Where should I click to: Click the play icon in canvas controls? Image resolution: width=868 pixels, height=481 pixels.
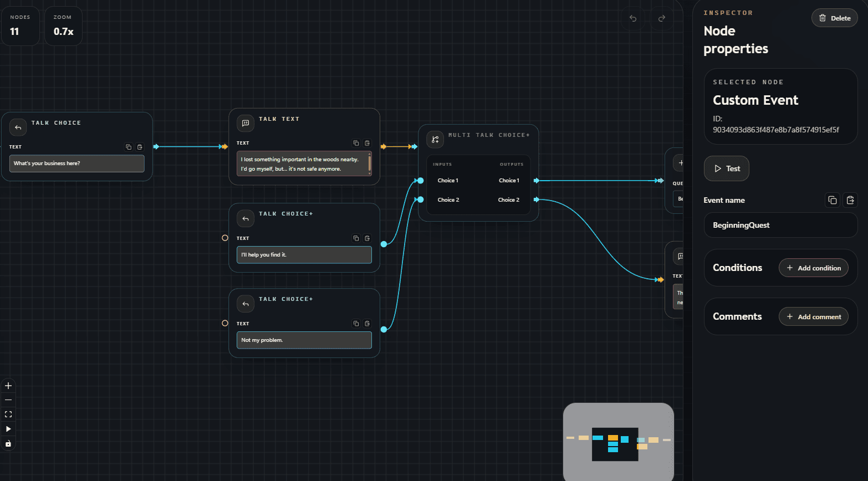[8, 429]
